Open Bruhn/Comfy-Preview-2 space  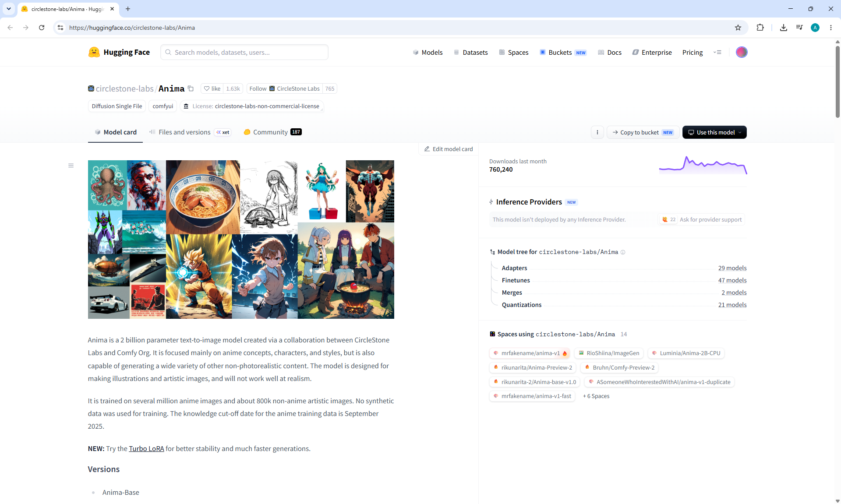pos(619,368)
